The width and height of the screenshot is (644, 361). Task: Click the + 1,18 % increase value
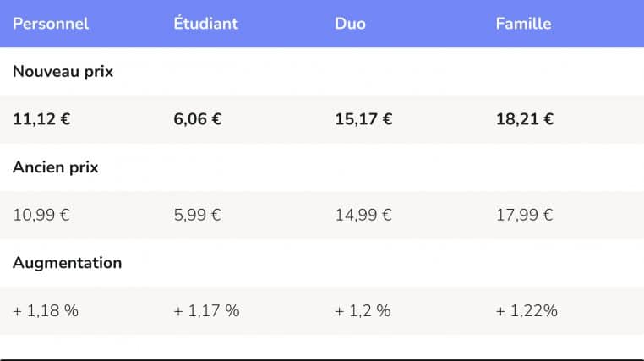coord(46,311)
